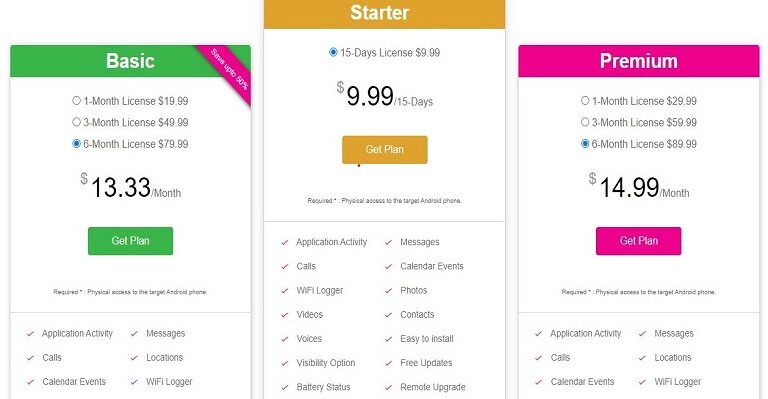This screenshot has height=399, width=768.
Task: Choose Premium 3-Month License $59.99 option
Action: 585,122
